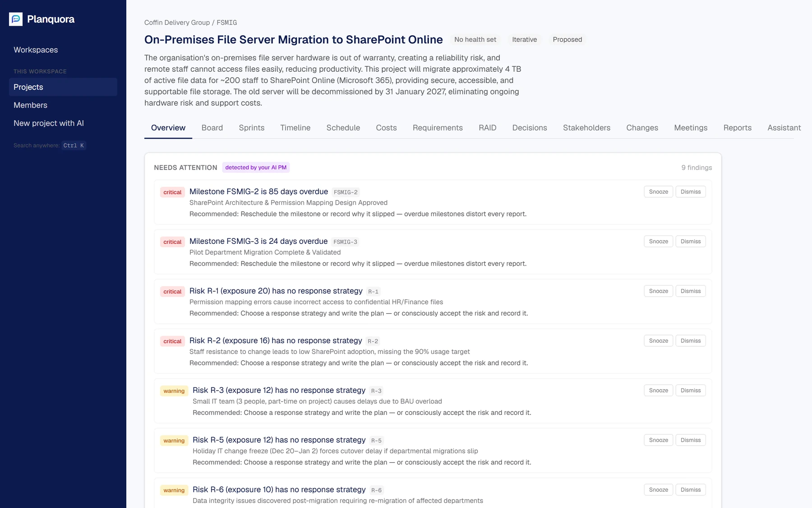Snooze the Risk R-3 finding
Image resolution: width=812 pixels, height=508 pixels.
pos(658,391)
